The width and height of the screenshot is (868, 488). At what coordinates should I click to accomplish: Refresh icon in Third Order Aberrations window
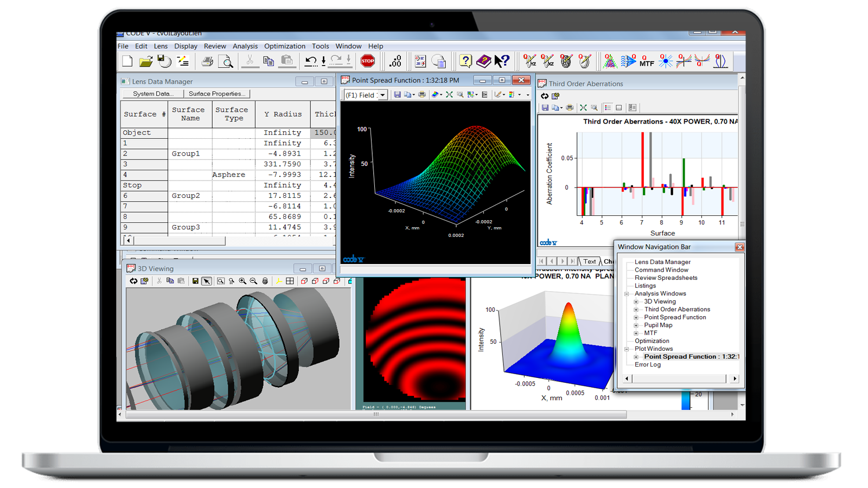point(545,96)
